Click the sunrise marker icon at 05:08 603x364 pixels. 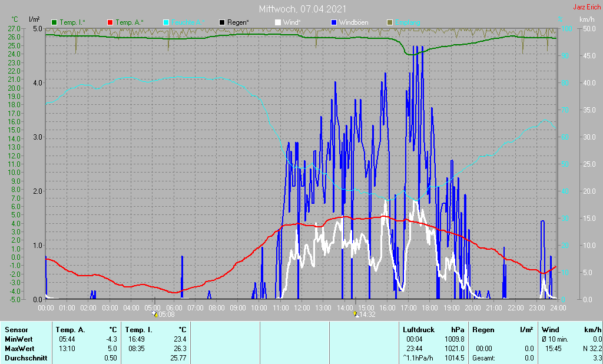tap(155, 315)
